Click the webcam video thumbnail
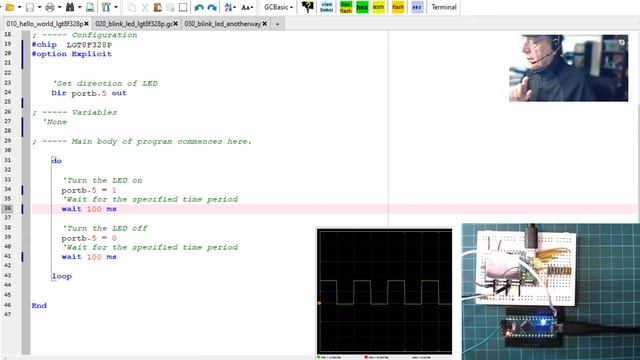The height and width of the screenshot is (360, 640). pyautogui.click(x=569, y=68)
